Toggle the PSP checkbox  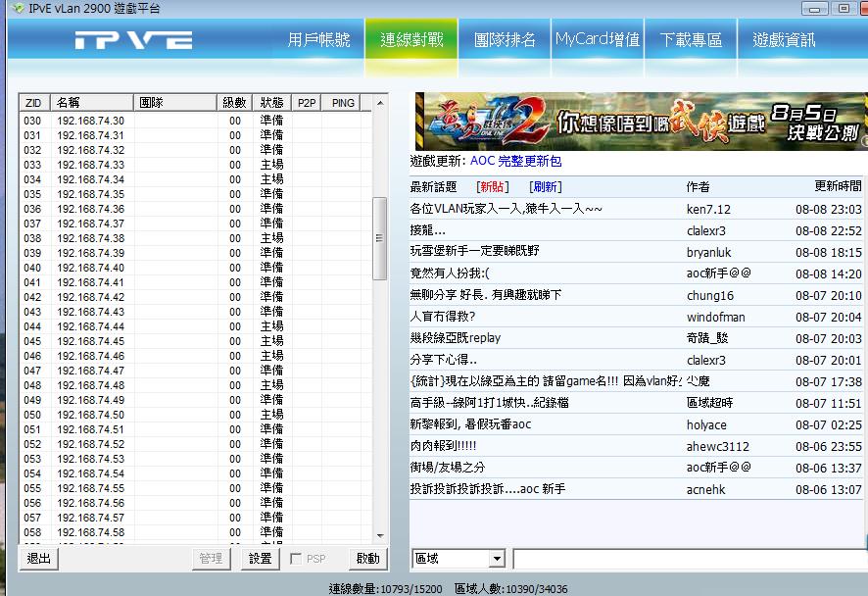tap(296, 559)
